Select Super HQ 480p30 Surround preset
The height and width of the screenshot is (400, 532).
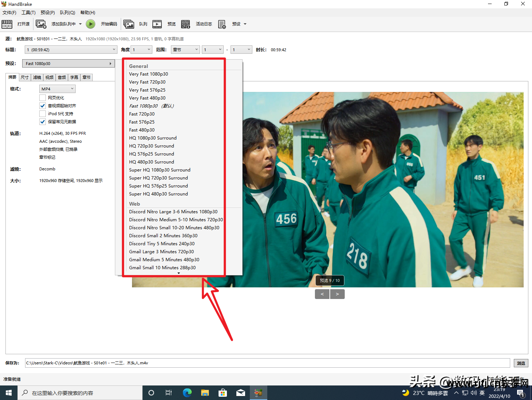pyautogui.click(x=159, y=194)
